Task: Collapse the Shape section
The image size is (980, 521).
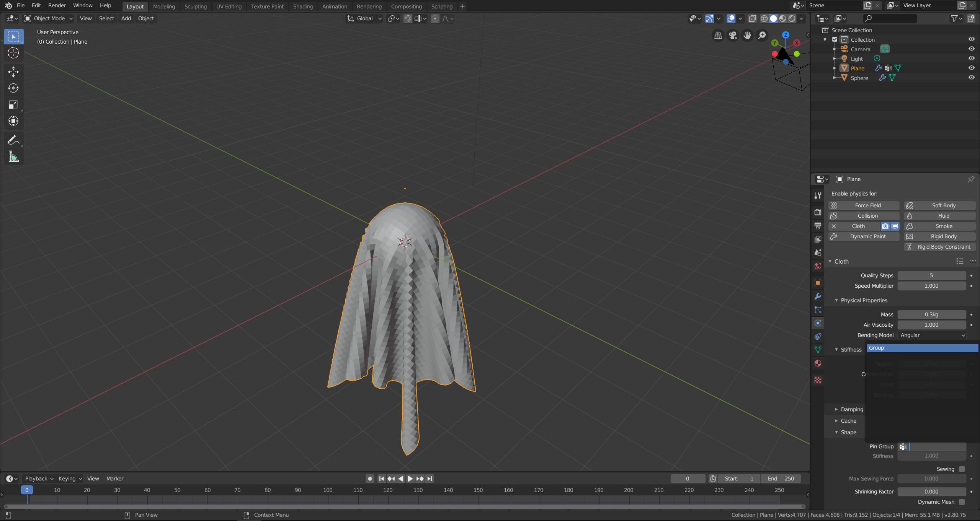Action: point(845,432)
